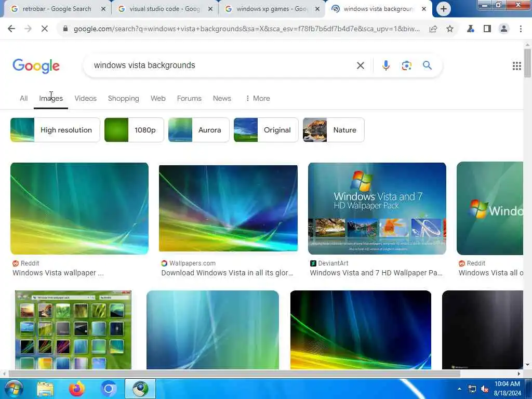Click the horizontal scrollbar right arrow
Screen dimensions: 532x399
519,374
